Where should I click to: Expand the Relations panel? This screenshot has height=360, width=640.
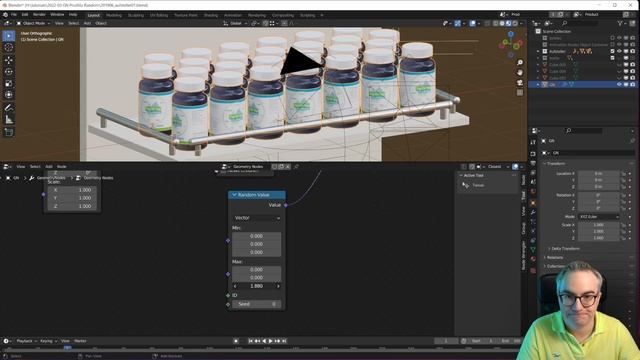pos(554,258)
